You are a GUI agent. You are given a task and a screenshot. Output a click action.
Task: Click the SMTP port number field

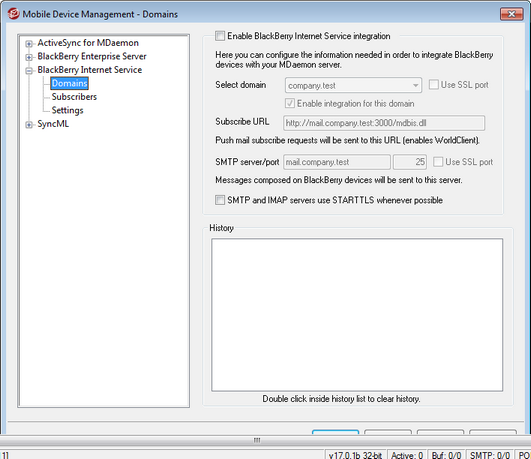point(410,162)
